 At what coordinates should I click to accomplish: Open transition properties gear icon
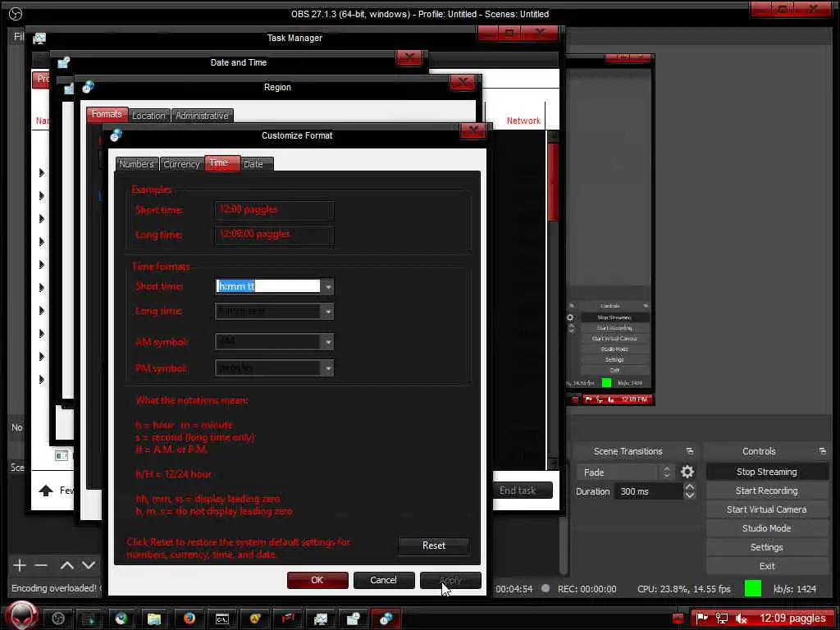click(x=687, y=472)
